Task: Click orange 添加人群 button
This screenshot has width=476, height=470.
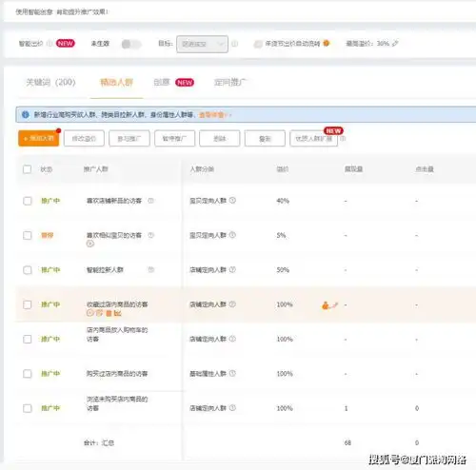Action: pos(38,138)
